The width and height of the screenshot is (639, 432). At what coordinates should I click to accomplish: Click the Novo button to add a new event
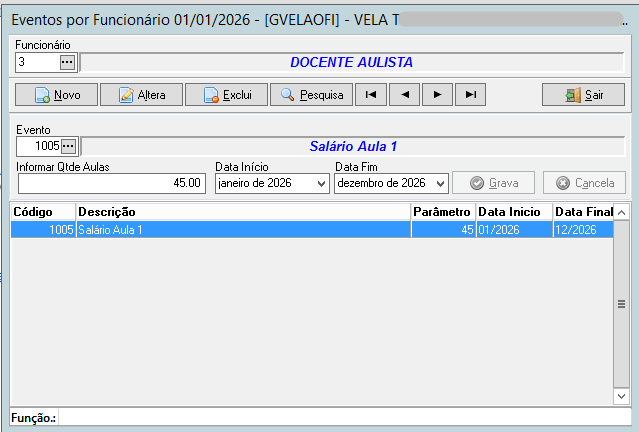[56, 95]
